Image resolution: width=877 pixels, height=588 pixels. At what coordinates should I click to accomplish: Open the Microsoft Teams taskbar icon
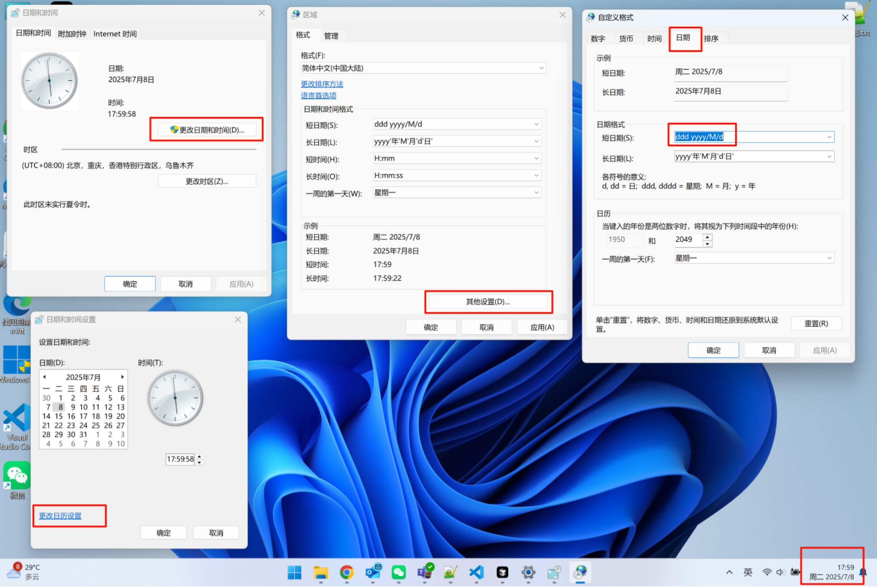[425, 572]
